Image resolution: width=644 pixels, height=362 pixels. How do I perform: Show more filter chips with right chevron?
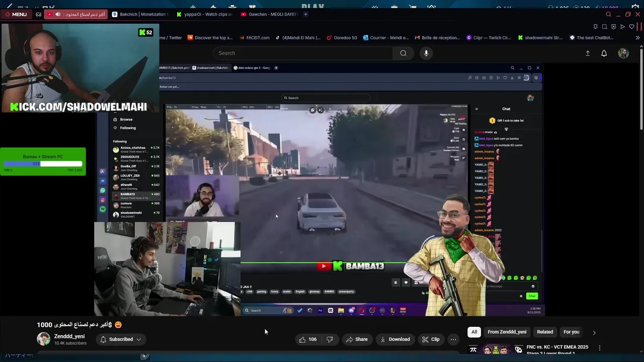point(594,332)
